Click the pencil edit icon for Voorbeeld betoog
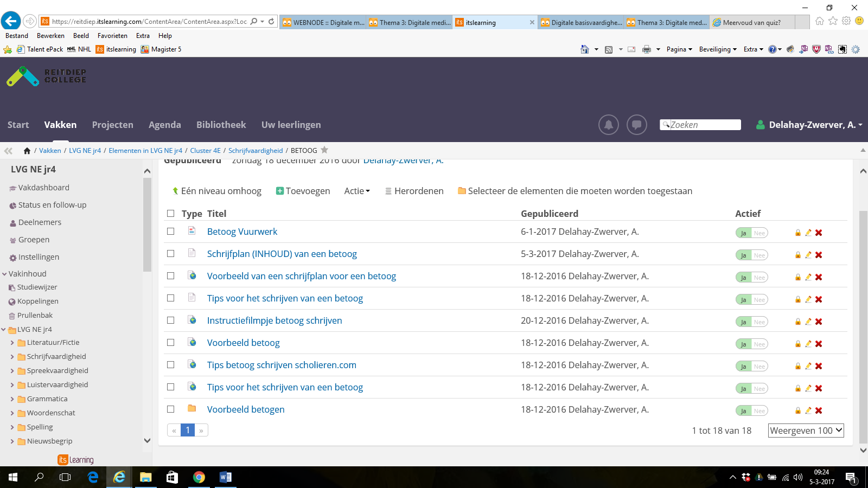Image resolution: width=868 pixels, height=488 pixels. (808, 344)
